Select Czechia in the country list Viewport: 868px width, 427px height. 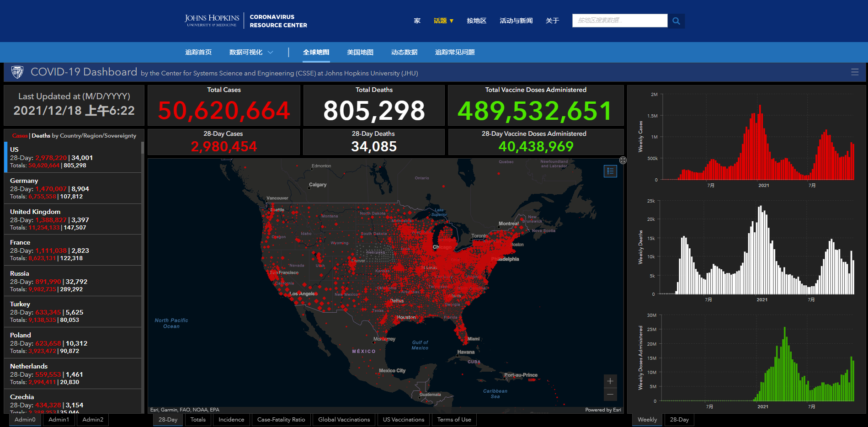tap(73, 402)
